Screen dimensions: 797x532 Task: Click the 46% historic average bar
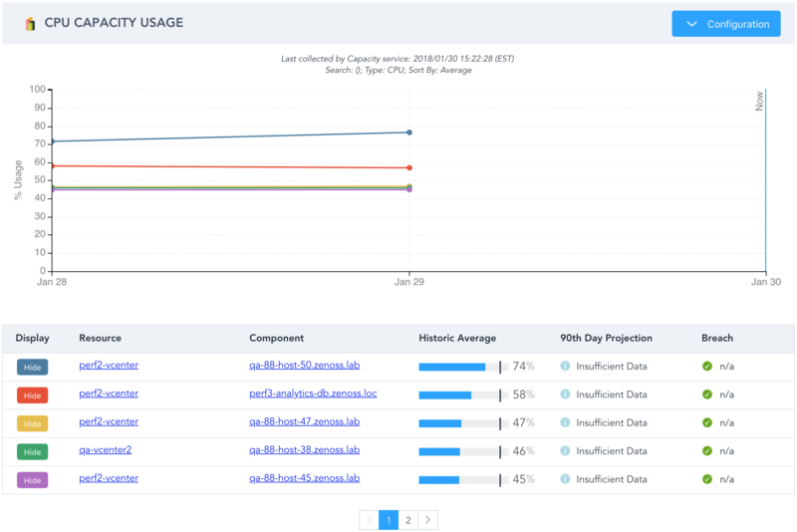tap(463, 451)
